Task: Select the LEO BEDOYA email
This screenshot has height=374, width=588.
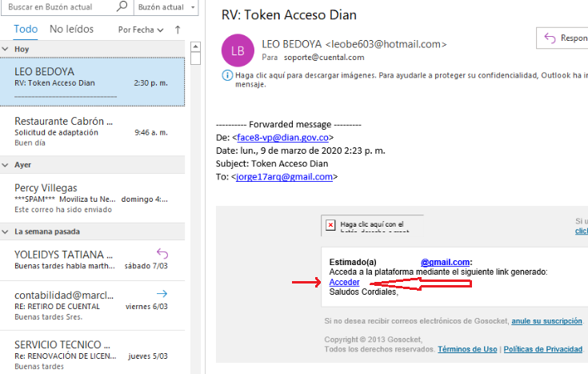Action: point(92,82)
